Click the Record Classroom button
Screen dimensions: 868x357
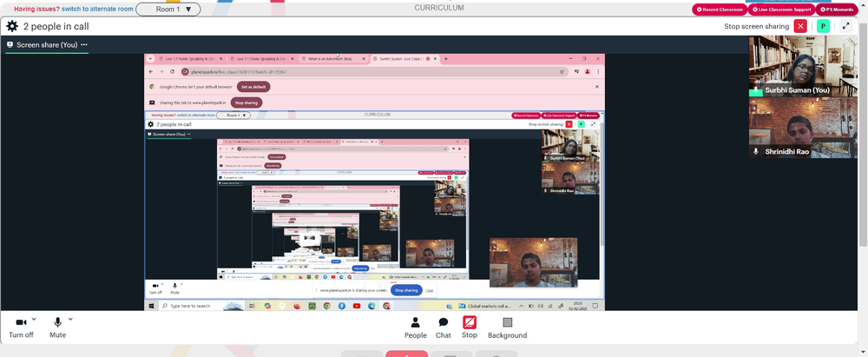click(x=719, y=10)
